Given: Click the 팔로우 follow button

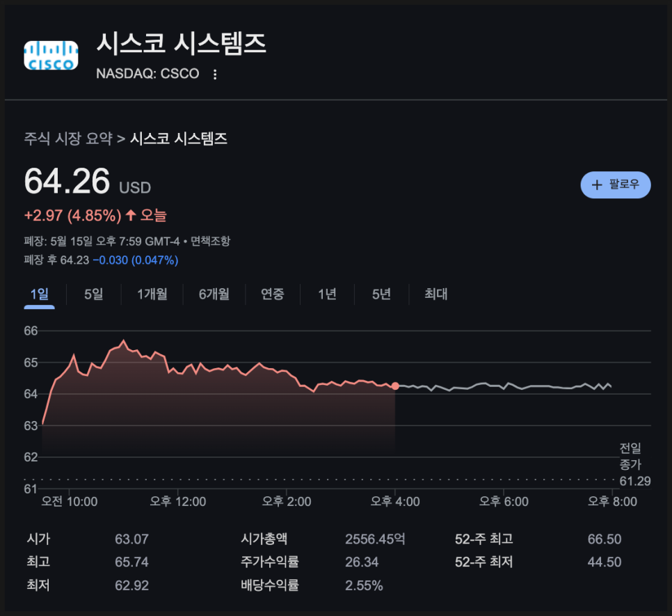Looking at the screenshot, I should 616,184.
